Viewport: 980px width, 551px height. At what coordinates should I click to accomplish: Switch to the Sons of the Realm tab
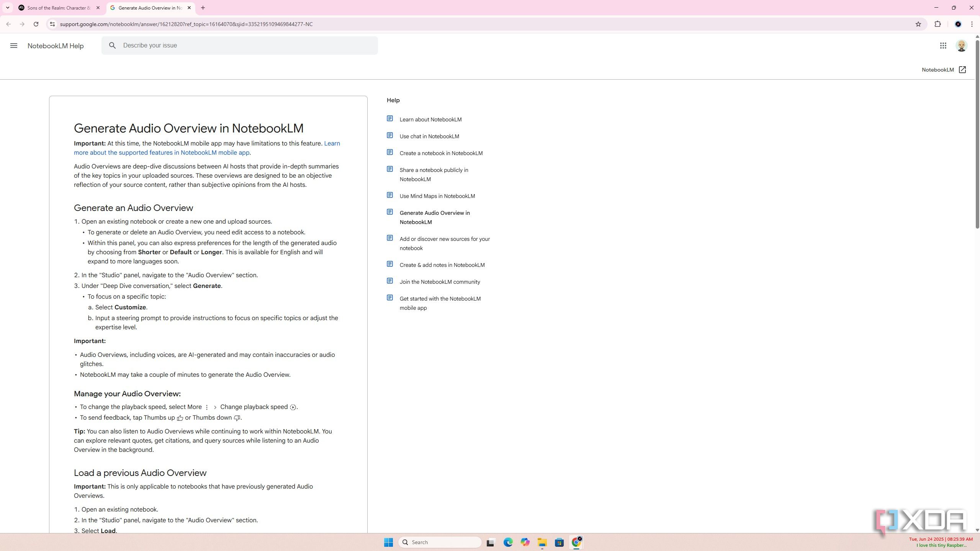pyautogui.click(x=59, y=8)
